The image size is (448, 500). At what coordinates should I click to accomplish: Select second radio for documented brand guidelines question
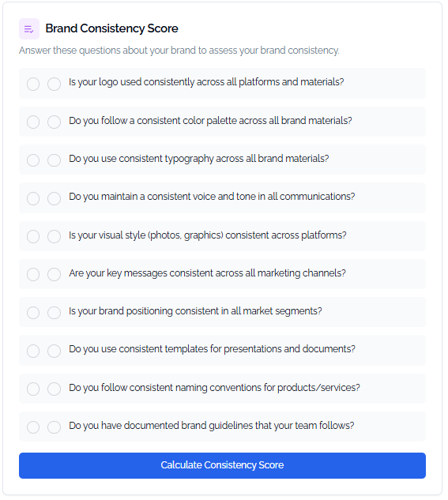(55, 427)
